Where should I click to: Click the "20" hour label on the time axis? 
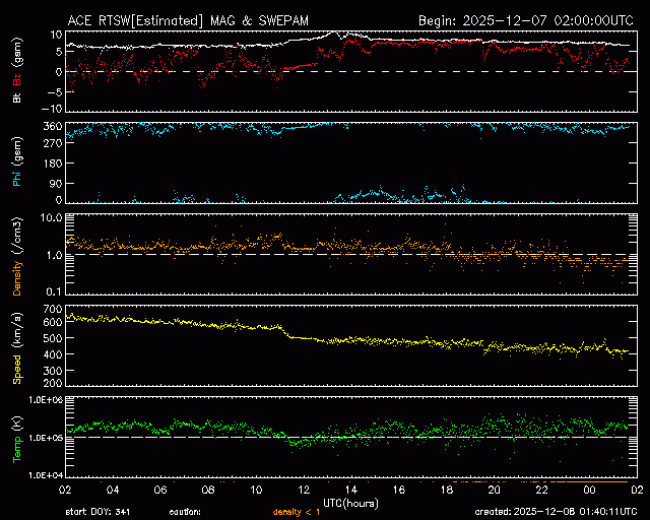[x=495, y=490]
